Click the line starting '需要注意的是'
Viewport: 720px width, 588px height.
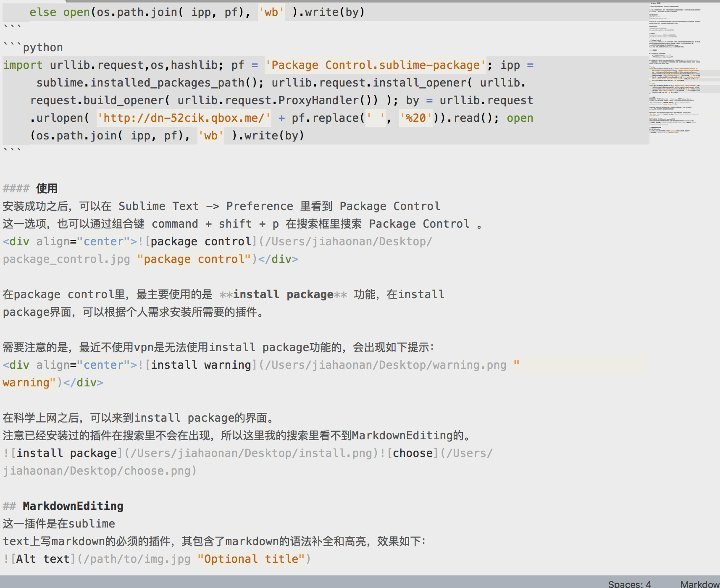coord(218,347)
